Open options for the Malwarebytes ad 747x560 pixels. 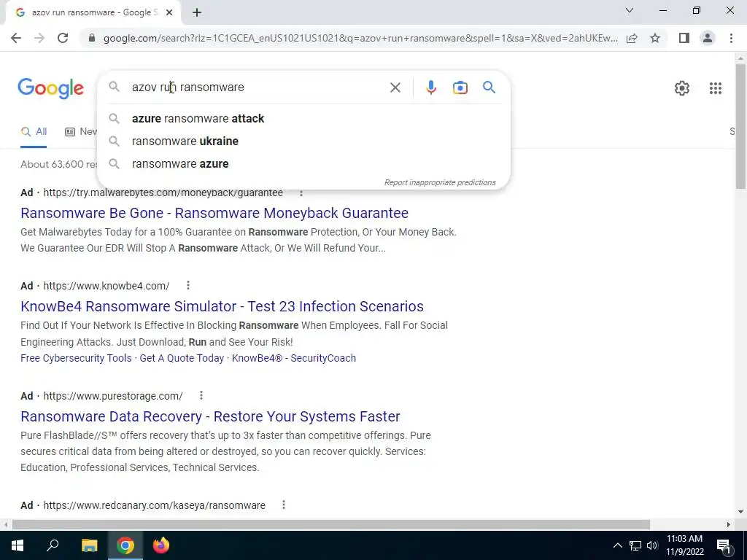[301, 192]
